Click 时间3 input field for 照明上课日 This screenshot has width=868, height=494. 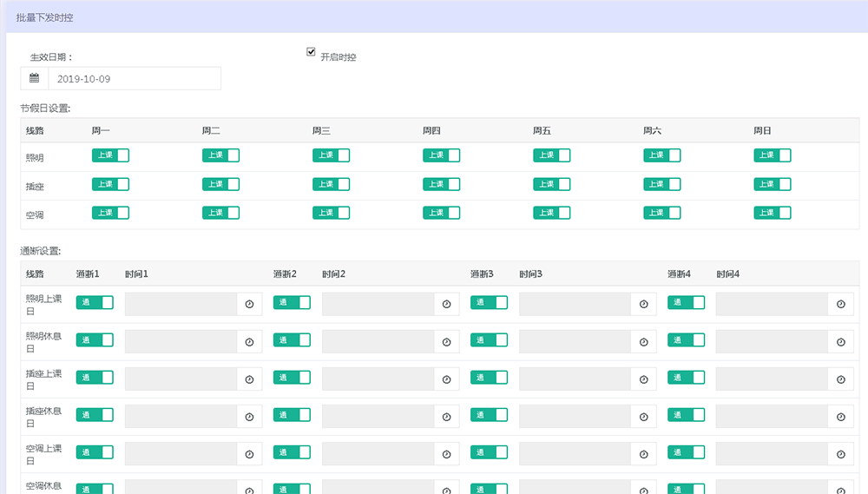click(575, 304)
